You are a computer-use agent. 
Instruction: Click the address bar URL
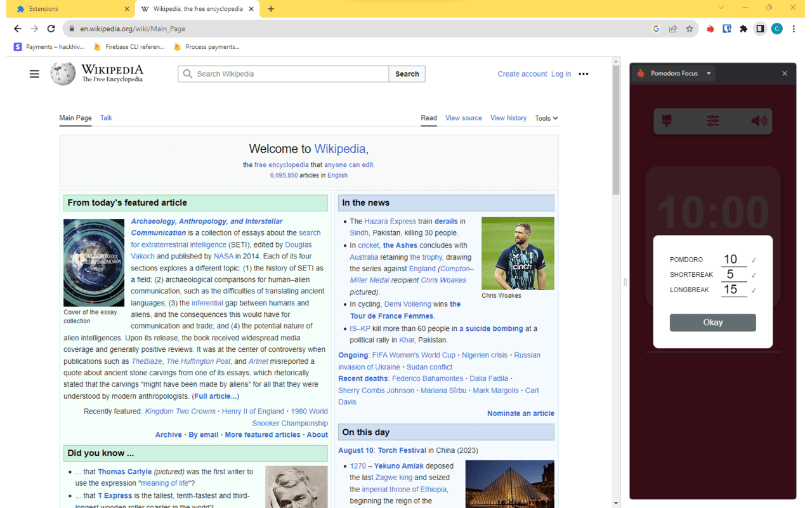pyautogui.click(x=133, y=29)
